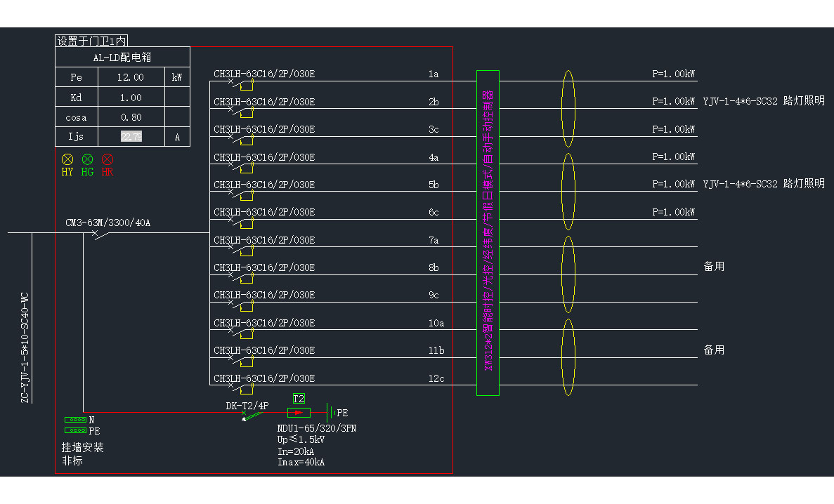
Task: Select the 'CM3-63M/3300/40A' breaker label
Action: point(108,223)
